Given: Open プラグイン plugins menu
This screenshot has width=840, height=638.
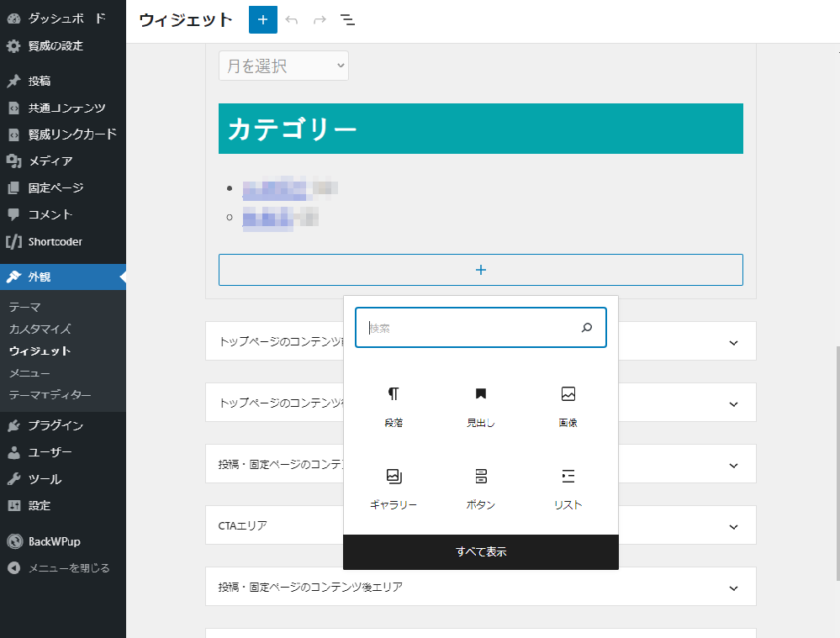Looking at the screenshot, I should coord(63,425).
